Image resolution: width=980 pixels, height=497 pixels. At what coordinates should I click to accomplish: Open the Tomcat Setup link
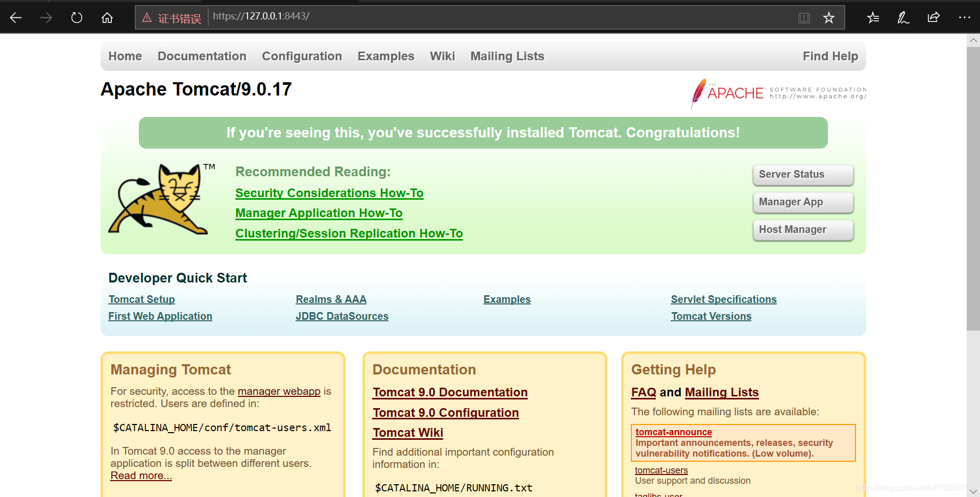[x=142, y=299]
